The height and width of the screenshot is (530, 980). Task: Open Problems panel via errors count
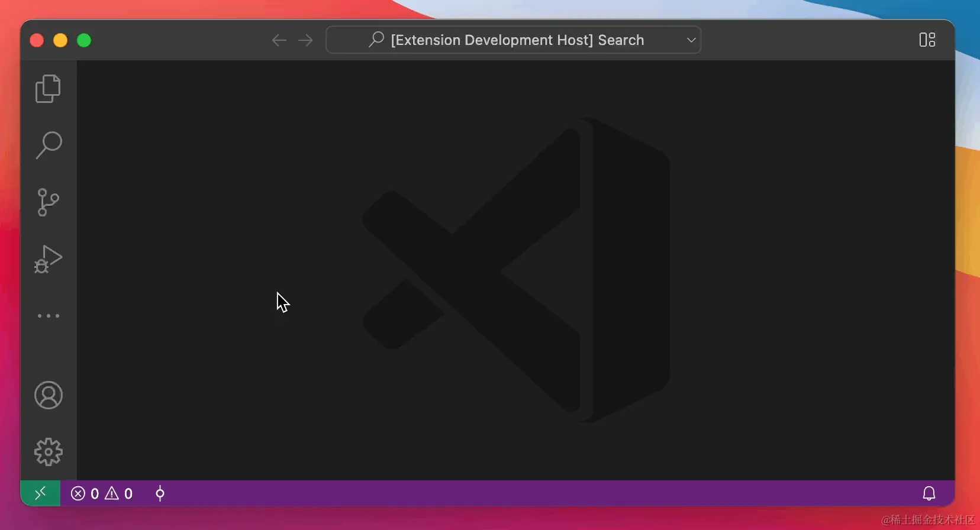(85, 493)
